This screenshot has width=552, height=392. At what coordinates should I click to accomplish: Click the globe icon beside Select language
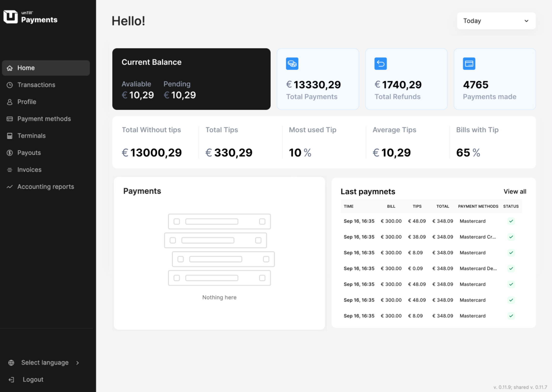pos(11,363)
